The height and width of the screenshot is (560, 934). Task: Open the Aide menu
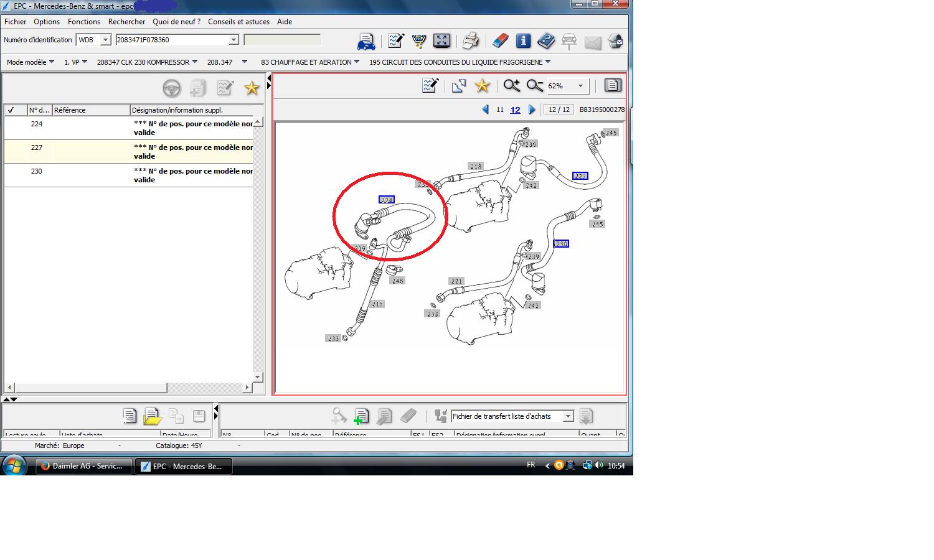pos(285,22)
